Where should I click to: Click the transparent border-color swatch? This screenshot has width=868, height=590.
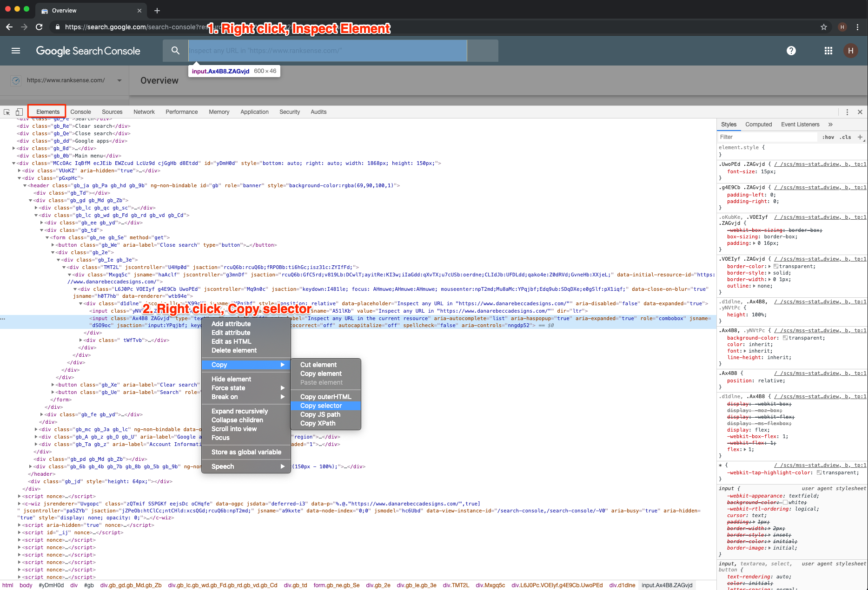(x=776, y=266)
